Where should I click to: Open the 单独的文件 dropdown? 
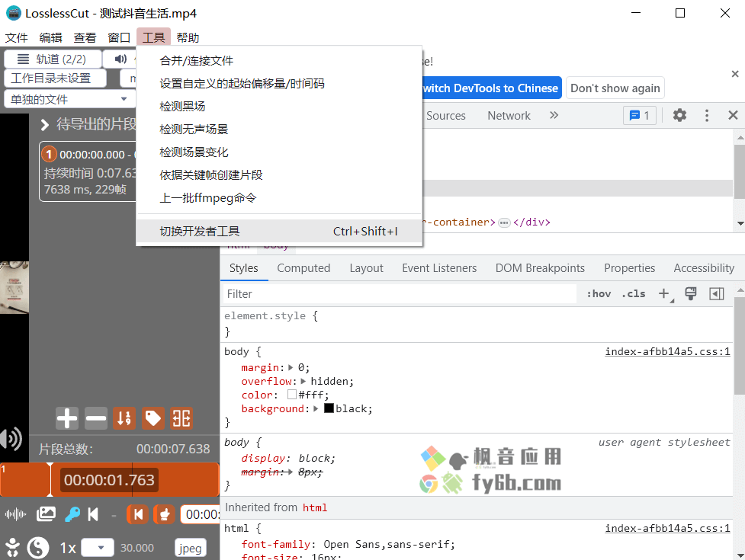(x=69, y=99)
